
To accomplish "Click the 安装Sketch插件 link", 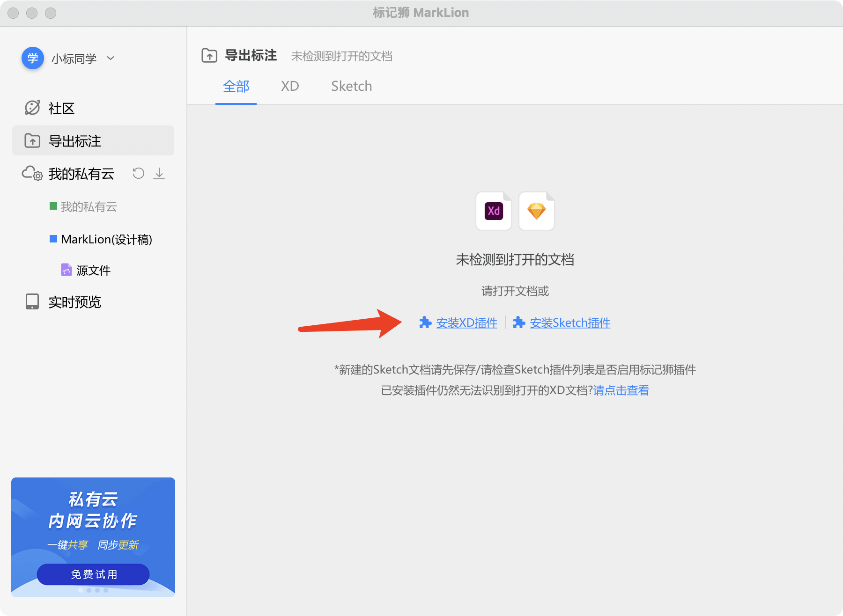I will pos(570,323).
